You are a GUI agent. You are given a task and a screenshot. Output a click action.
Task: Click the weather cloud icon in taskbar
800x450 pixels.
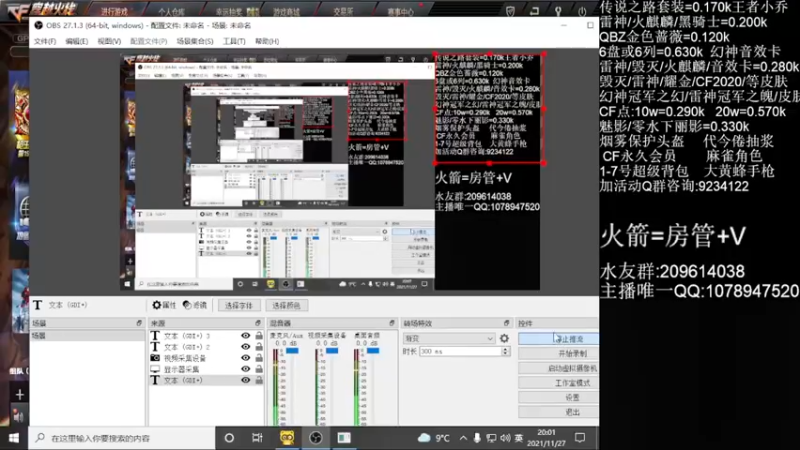coord(424,438)
